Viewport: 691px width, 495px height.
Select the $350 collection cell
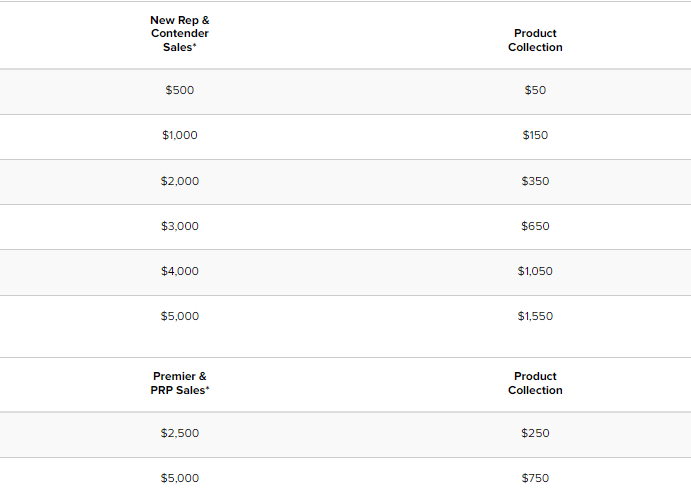[x=535, y=181]
